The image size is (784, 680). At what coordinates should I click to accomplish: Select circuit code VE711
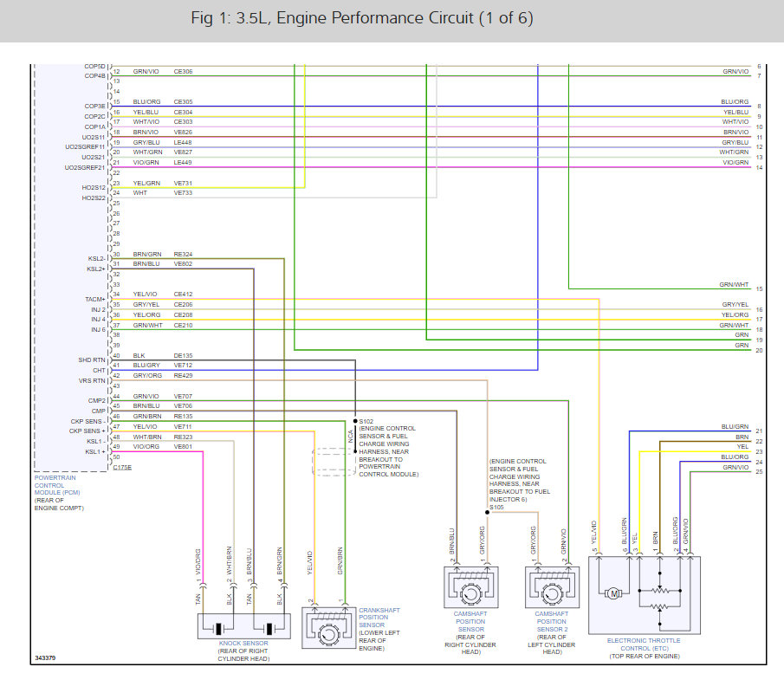pyautogui.click(x=183, y=426)
